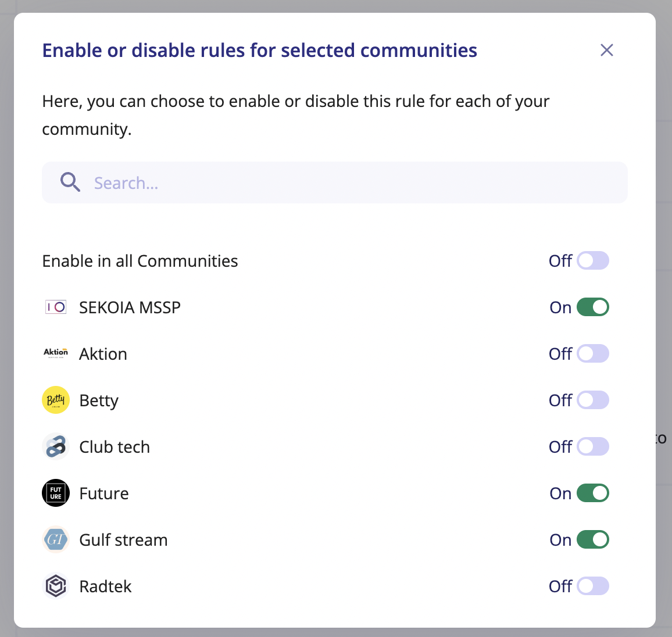This screenshot has height=637, width=672.
Task: Click the Club tech community avatar
Action: pyautogui.click(x=55, y=446)
